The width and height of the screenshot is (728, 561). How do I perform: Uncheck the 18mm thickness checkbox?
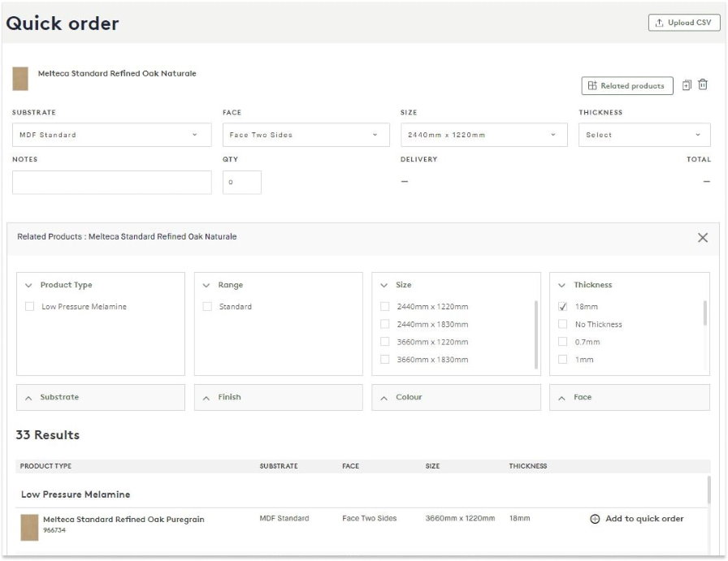[x=563, y=307]
